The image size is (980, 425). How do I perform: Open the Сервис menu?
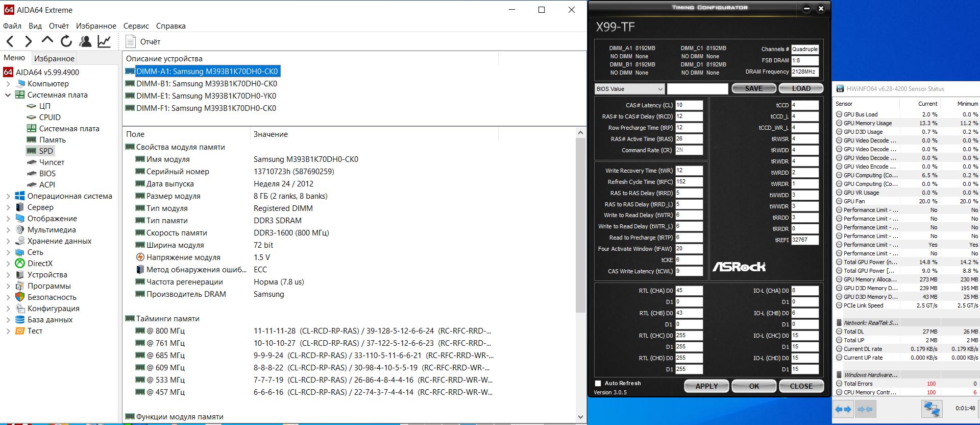(136, 26)
